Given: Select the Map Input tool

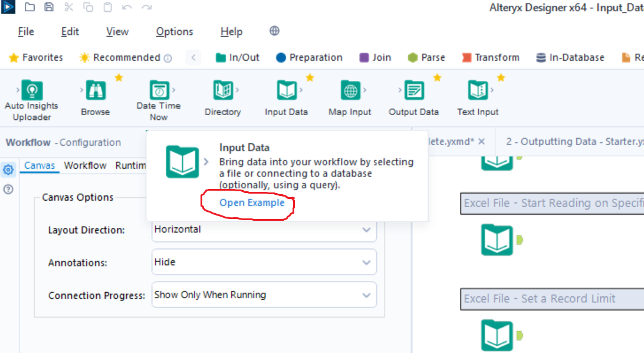Looking at the screenshot, I should click(x=350, y=98).
